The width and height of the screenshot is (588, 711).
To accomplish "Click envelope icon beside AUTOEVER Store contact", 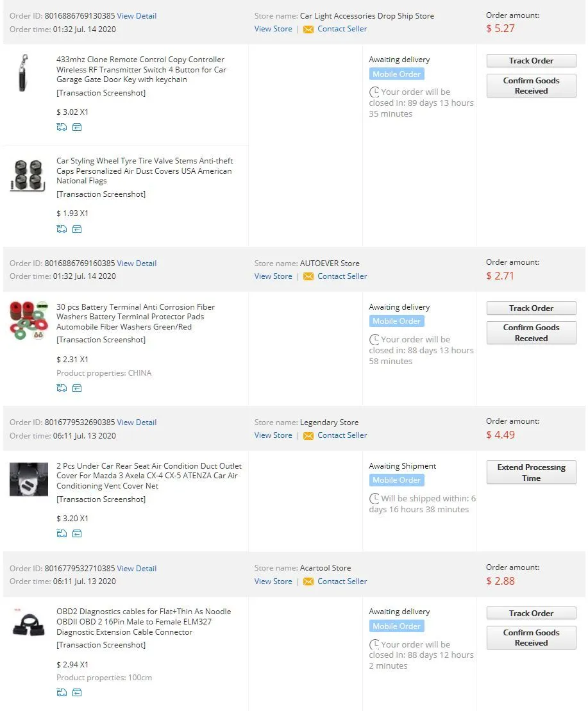I will tap(308, 276).
